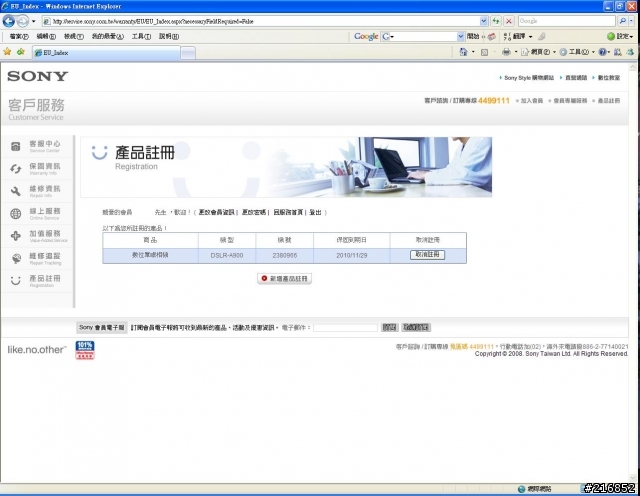The image size is (640, 496).
Task: Click Product Registration link in header
Action: tap(609, 100)
